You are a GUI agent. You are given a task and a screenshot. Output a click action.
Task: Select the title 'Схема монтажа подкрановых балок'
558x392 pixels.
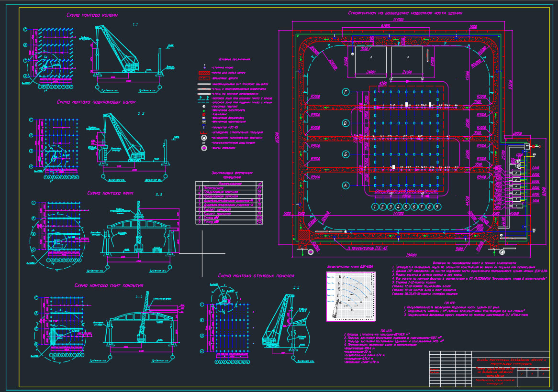[x=97, y=102]
